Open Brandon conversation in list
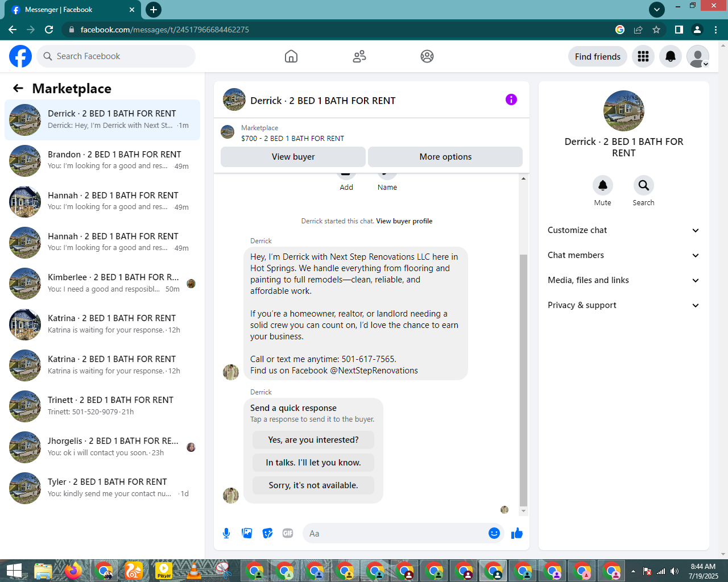Screen dimensions: 728x582 (102, 160)
